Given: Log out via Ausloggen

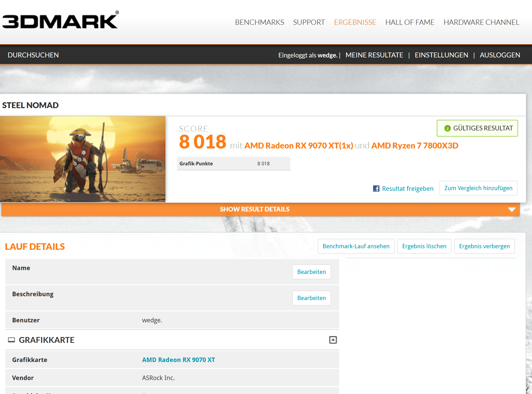Looking at the screenshot, I should point(500,55).
